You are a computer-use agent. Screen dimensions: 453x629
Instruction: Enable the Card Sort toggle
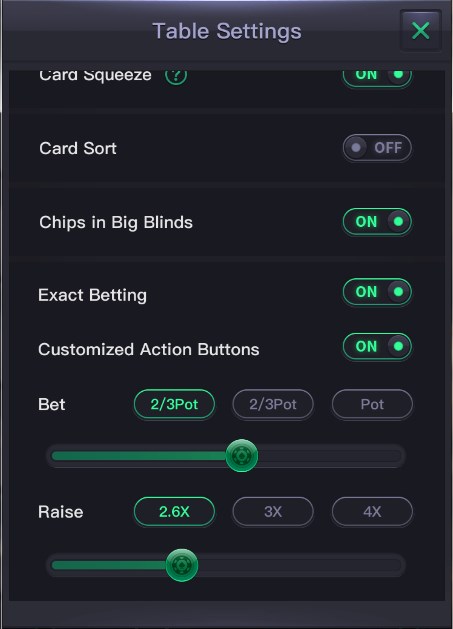tap(377, 148)
